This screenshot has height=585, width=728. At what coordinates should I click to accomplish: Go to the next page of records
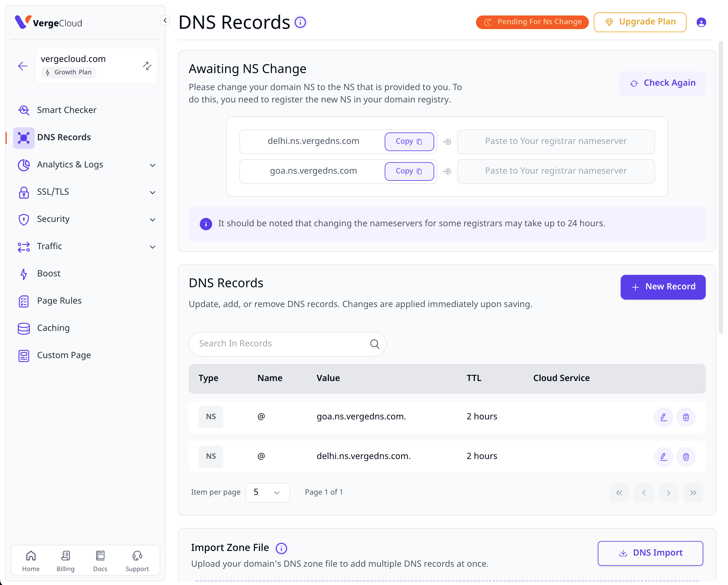[x=668, y=492]
